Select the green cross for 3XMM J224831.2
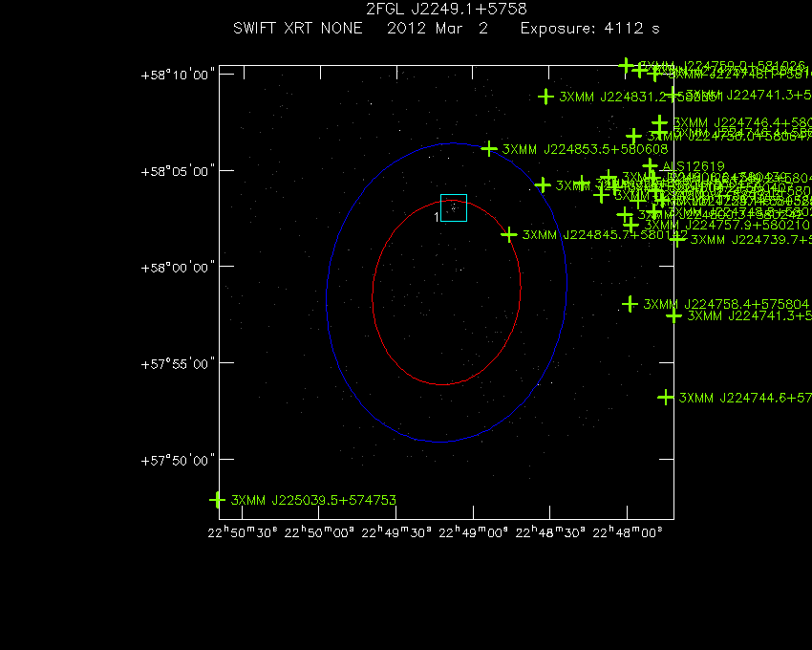The width and height of the screenshot is (812, 650). [545, 97]
